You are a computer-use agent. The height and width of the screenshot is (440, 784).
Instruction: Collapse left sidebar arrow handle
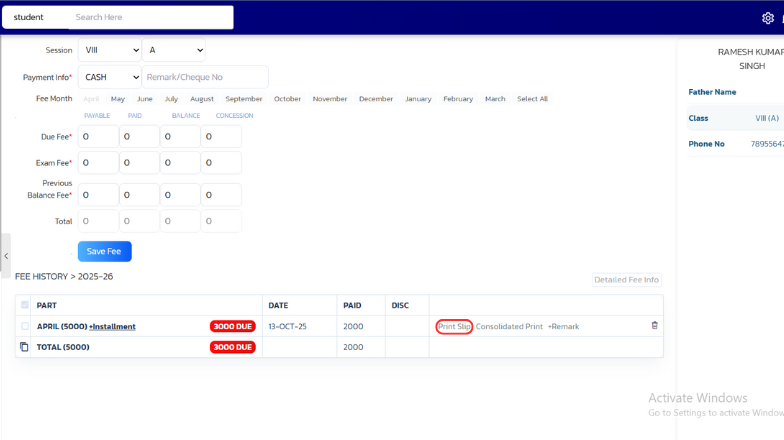pyautogui.click(x=5, y=256)
